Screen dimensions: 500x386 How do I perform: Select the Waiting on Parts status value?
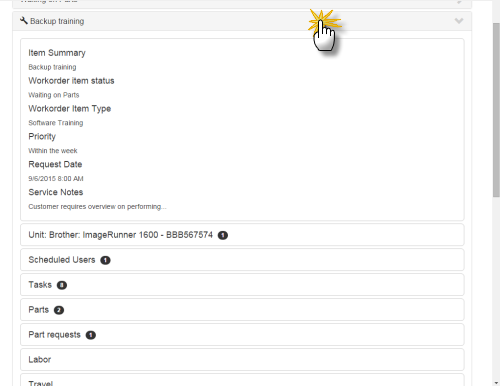[54, 95]
